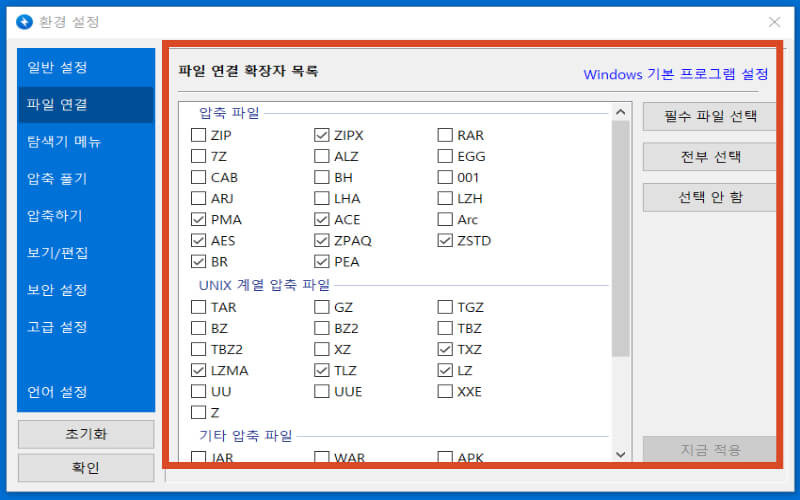The width and height of the screenshot is (800, 500).
Task: Disable the LZMA checkbox
Action: click(198, 370)
